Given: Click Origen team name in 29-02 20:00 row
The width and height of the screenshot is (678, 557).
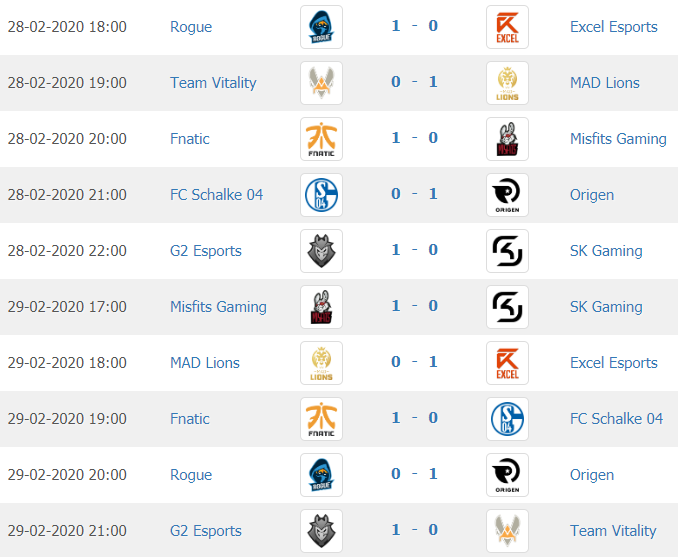Looking at the screenshot, I should coord(592,475).
